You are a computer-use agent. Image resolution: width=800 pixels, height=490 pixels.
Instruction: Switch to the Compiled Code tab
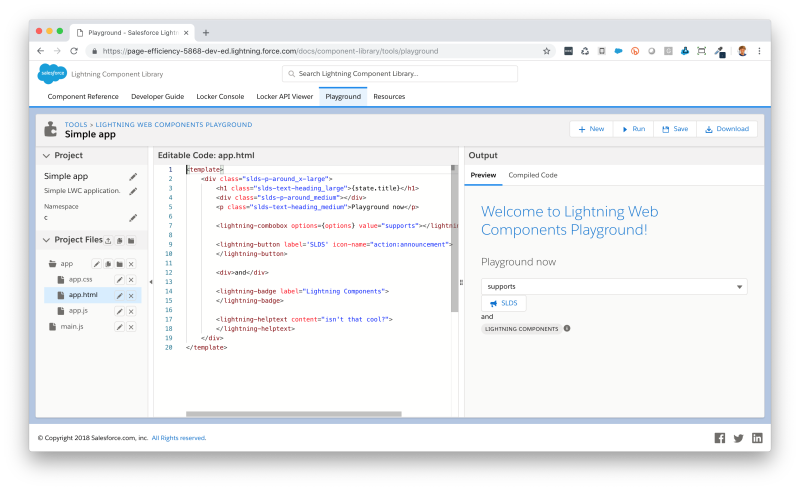tap(533, 175)
